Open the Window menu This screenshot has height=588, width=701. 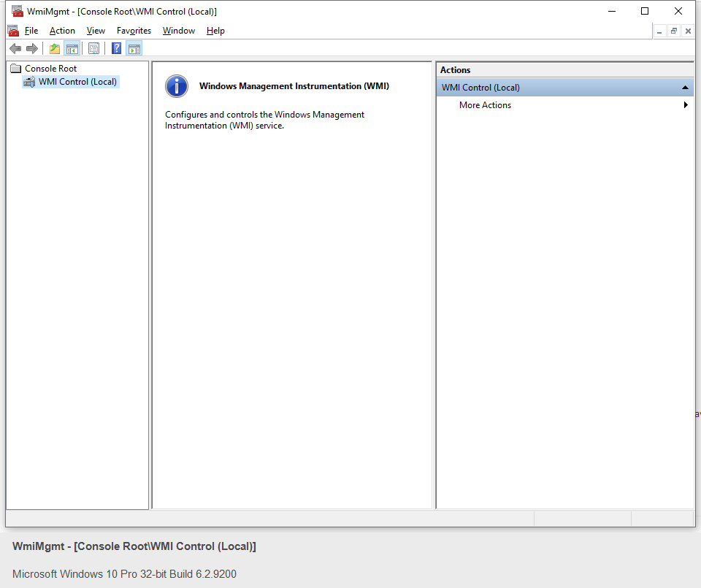[179, 31]
